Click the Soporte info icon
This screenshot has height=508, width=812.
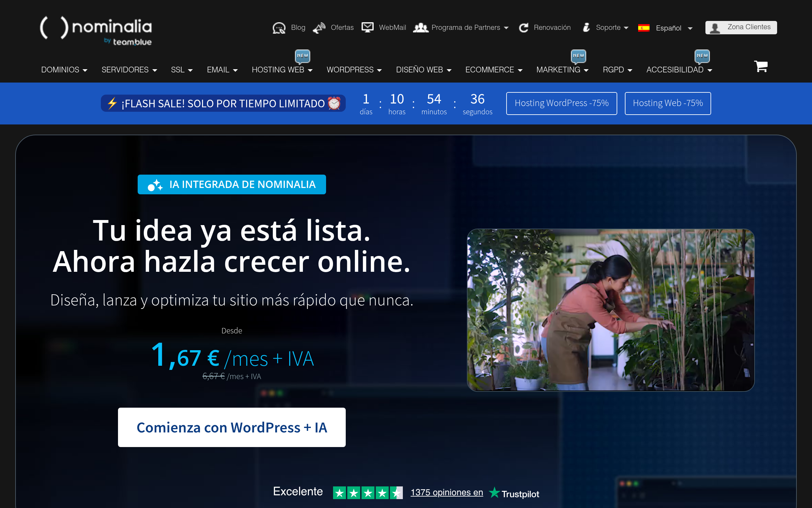[586, 28]
